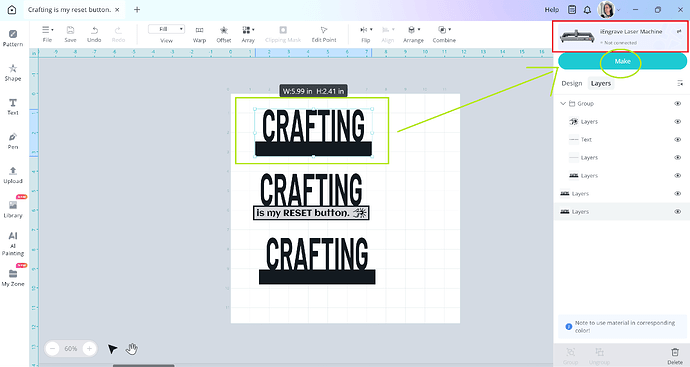This screenshot has width=690, height=367.
Task: Hide the highlighted bottom Layers item
Action: point(678,212)
